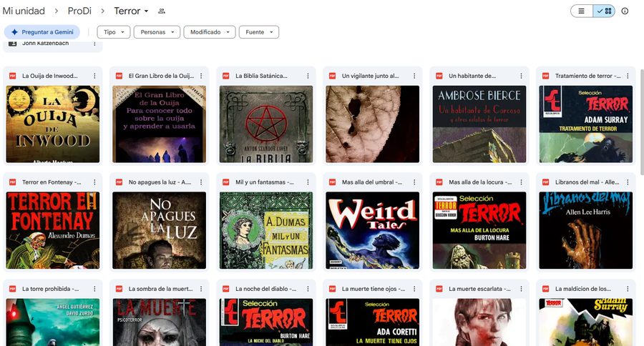Open the Personas filter dropdown
644x346 pixels.
tap(157, 32)
